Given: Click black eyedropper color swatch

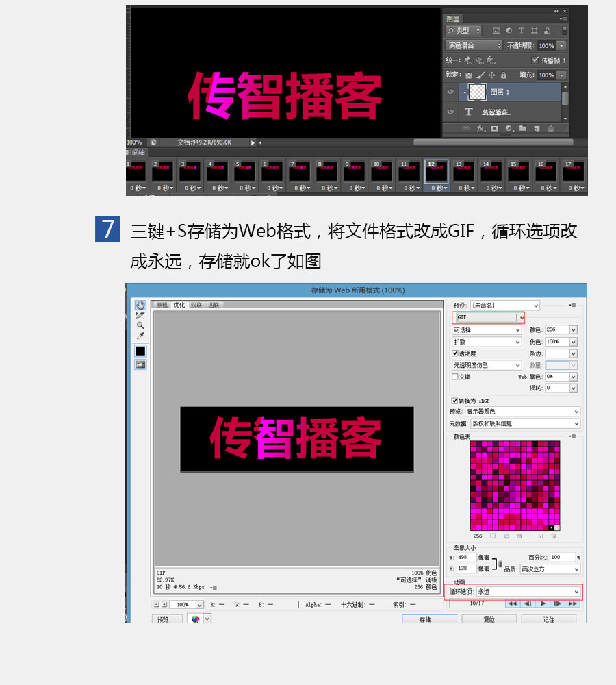Looking at the screenshot, I should (140, 351).
